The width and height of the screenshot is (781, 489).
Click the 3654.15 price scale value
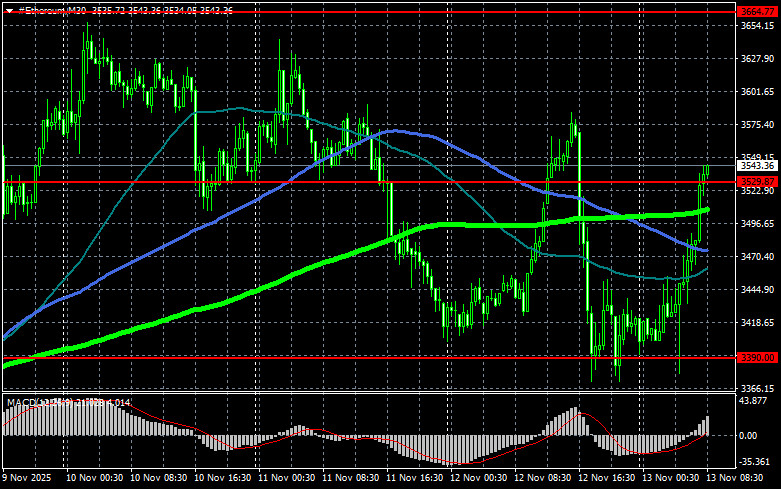click(x=758, y=26)
